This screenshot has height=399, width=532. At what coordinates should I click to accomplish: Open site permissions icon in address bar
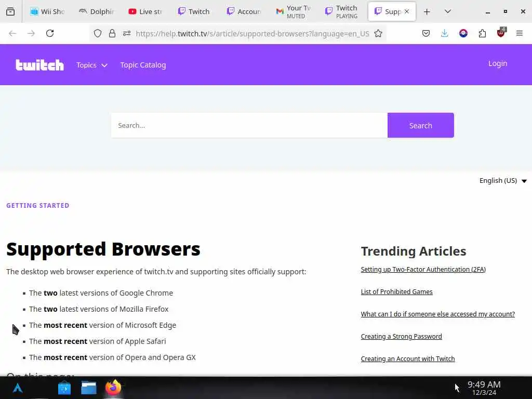(127, 33)
